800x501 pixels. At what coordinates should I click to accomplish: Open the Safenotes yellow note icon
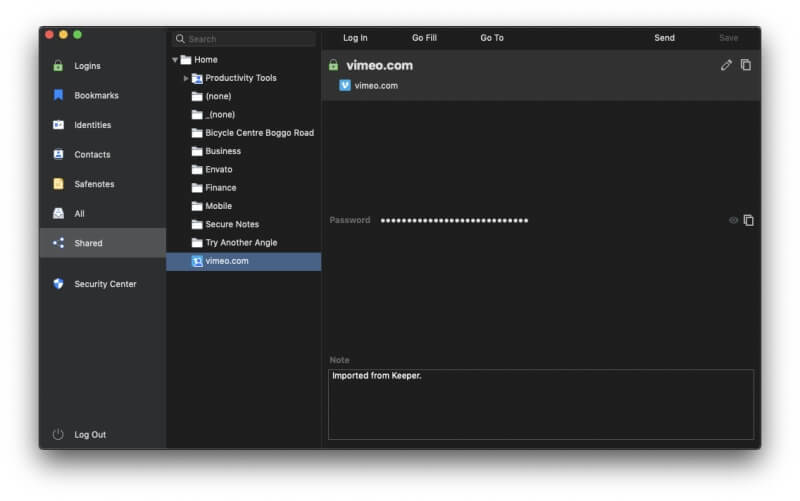(58, 184)
